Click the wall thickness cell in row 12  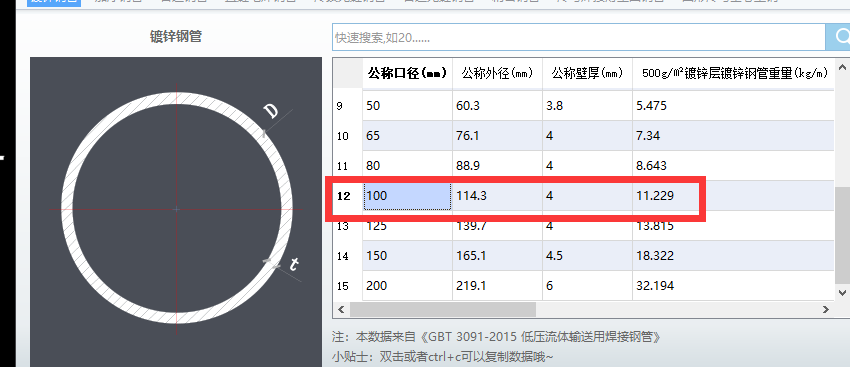587,196
